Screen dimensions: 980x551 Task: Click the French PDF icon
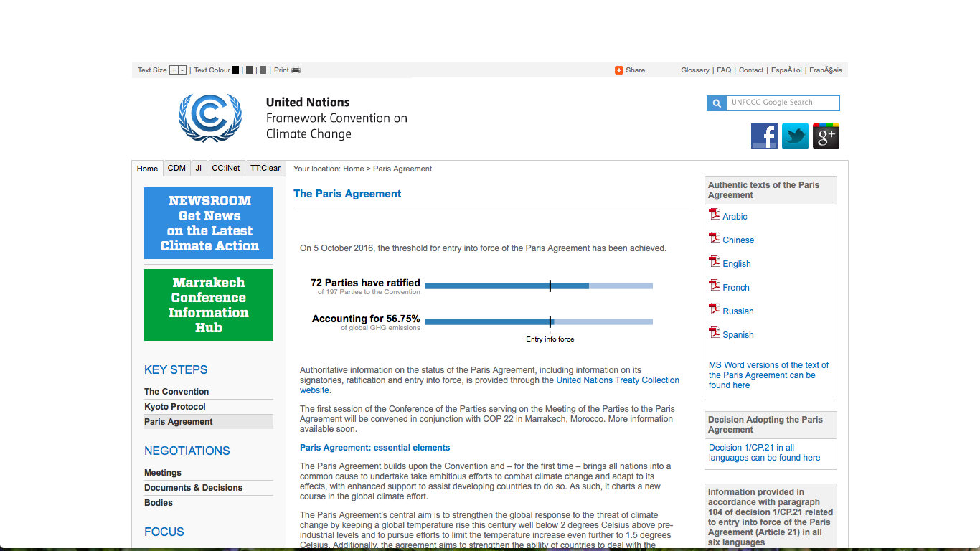point(715,285)
